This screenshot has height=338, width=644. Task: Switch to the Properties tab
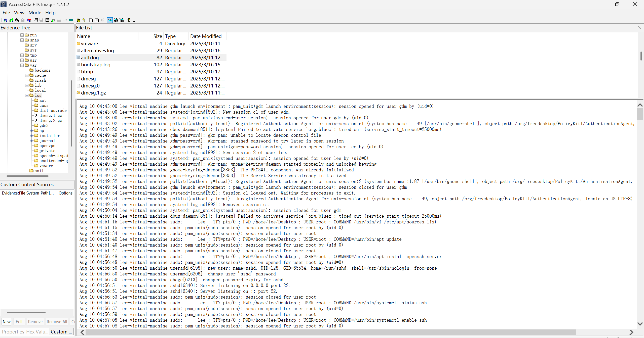coord(13,332)
